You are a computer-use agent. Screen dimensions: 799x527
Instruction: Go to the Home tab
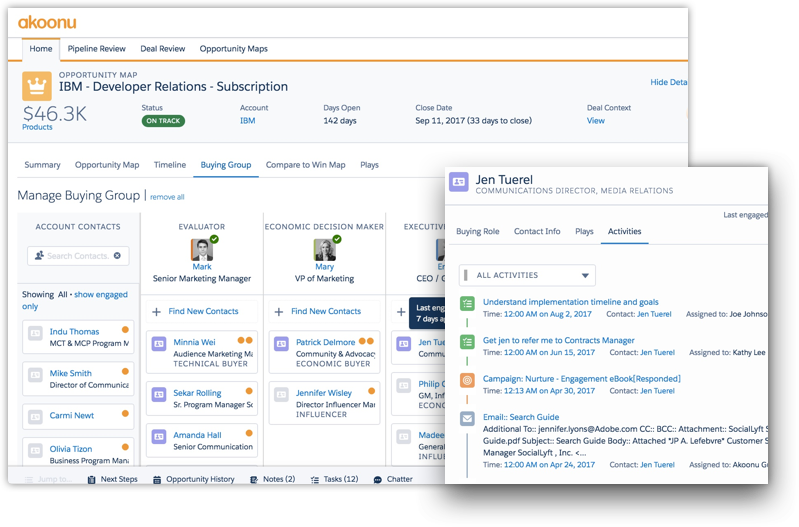41,49
